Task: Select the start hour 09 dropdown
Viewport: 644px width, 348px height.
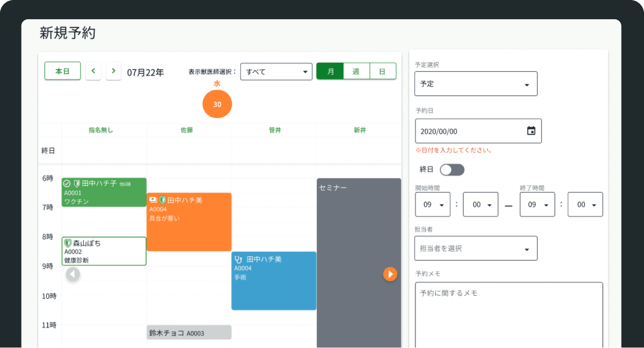Action: 433,205
